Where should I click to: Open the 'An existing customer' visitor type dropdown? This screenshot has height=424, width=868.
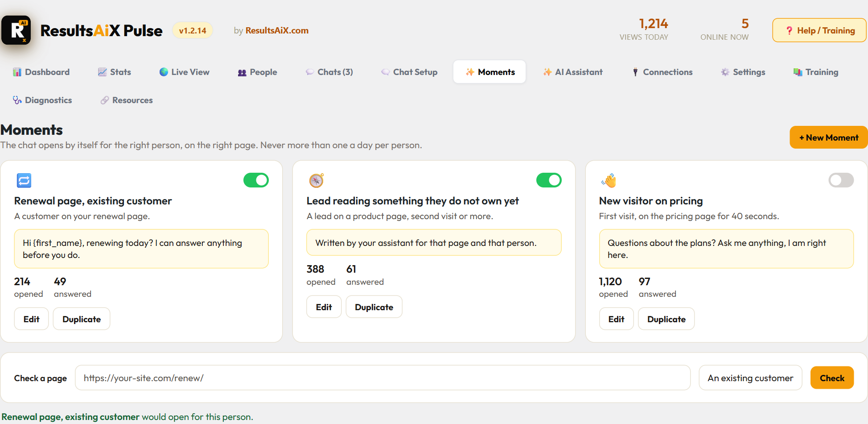click(751, 378)
